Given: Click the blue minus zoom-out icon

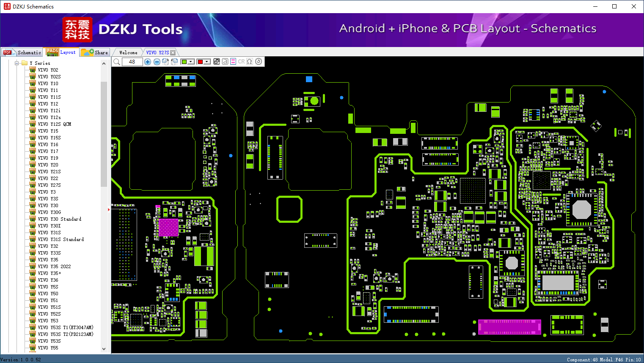Looking at the screenshot, I should 157,62.
